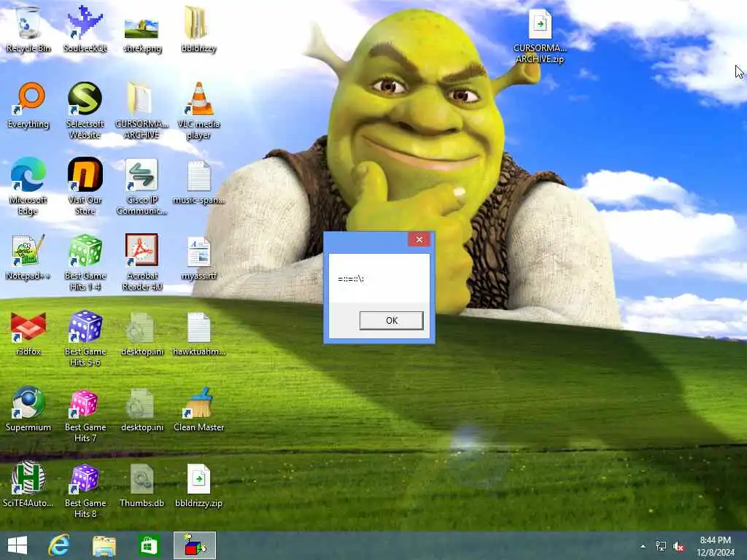Click the muted volume tray icon

pos(678,546)
